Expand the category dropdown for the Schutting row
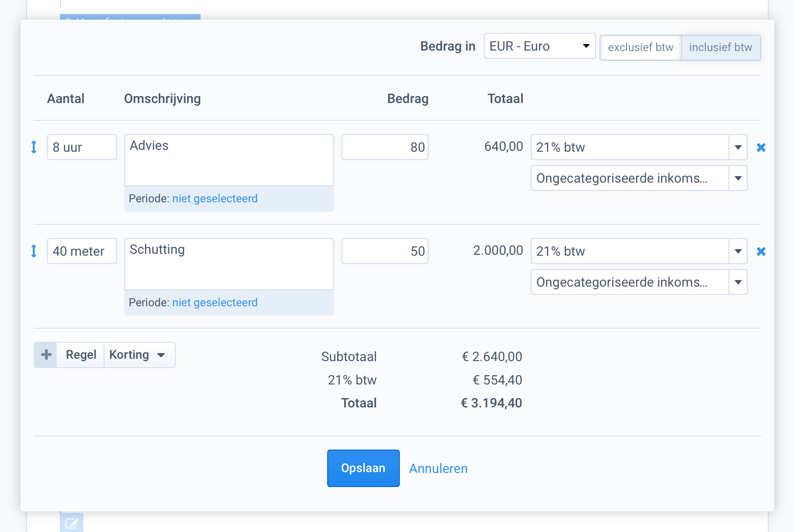Screen dimensions: 794x532 pyautogui.click(x=738, y=282)
